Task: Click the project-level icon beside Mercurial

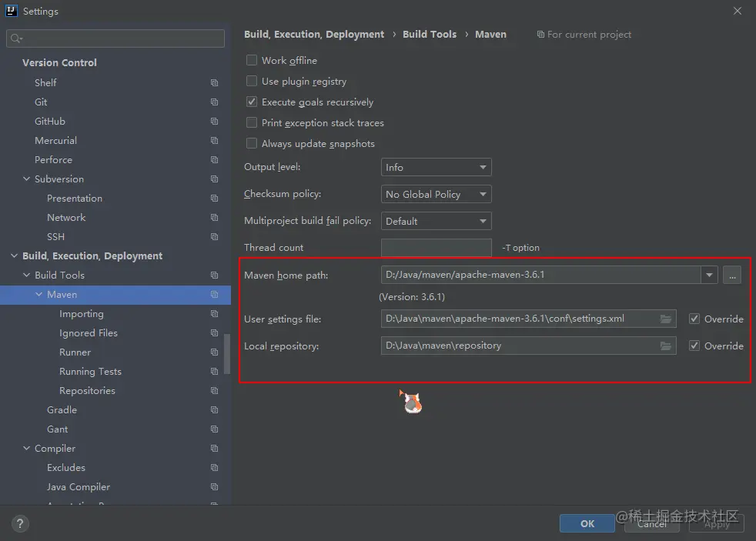Action: pos(215,141)
